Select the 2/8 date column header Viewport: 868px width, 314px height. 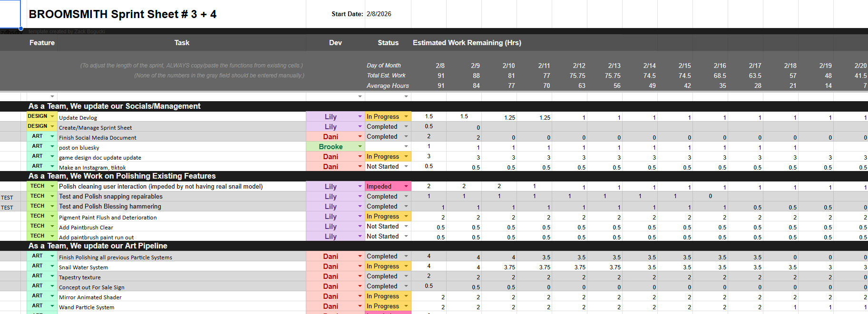tap(440, 66)
